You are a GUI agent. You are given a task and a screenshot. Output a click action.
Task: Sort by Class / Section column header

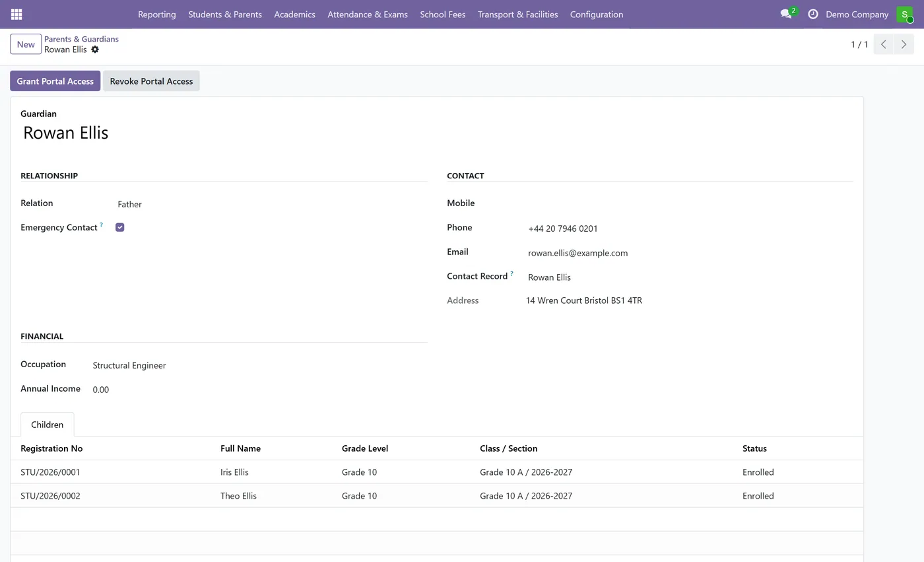[508, 448]
